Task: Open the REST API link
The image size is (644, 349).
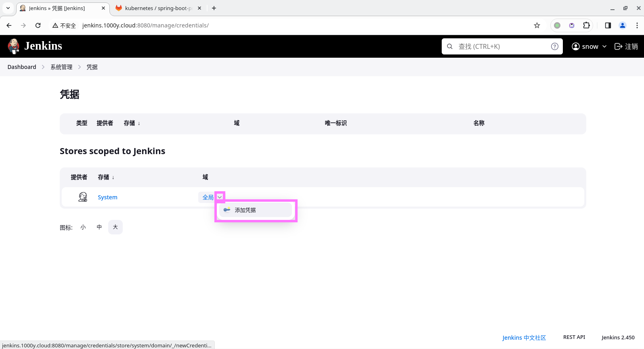Action: click(x=574, y=337)
